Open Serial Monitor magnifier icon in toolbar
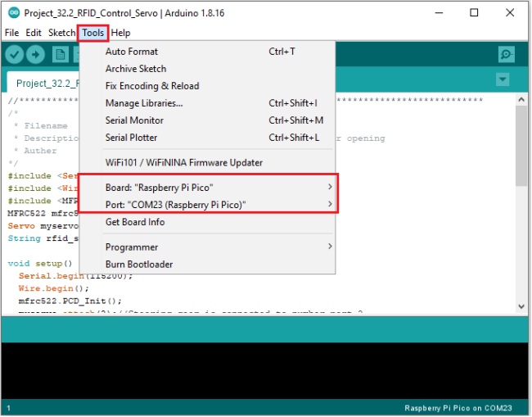This screenshot has width=532, height=417. point(506,54)
